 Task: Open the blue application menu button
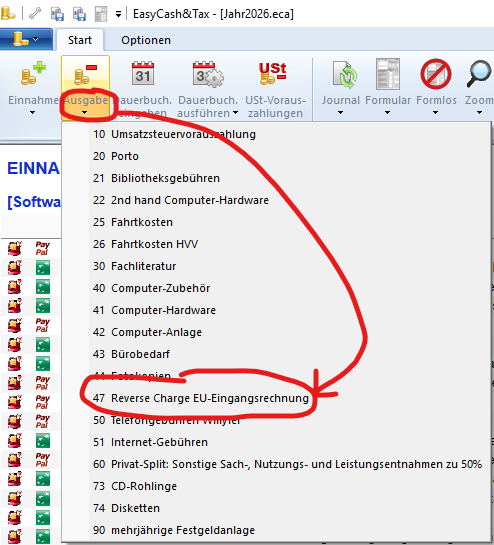(26, 40)
